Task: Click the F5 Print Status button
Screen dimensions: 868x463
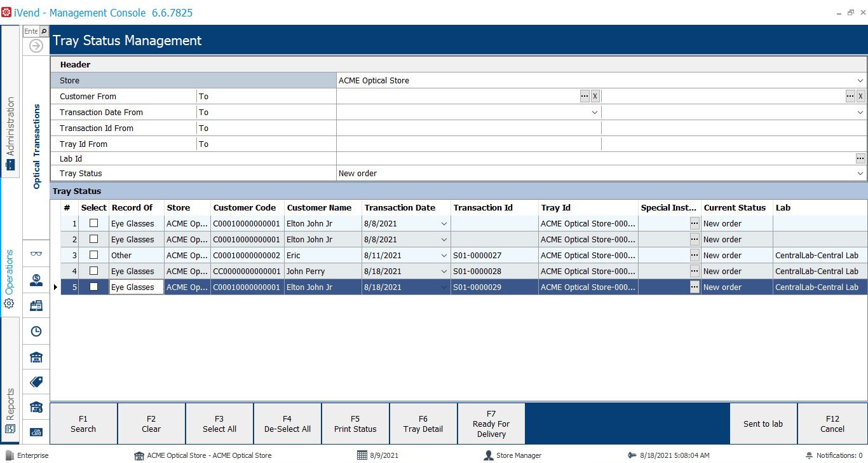Action: (355, 423)
